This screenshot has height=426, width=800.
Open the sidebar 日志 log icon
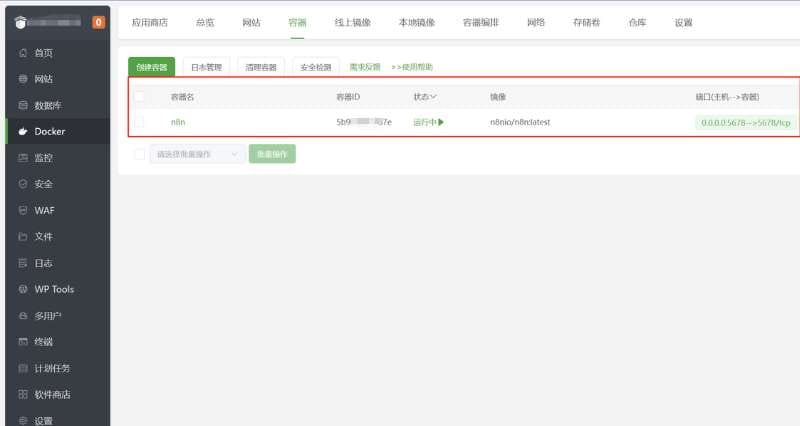pyautogui.click(x=22, y=263)
